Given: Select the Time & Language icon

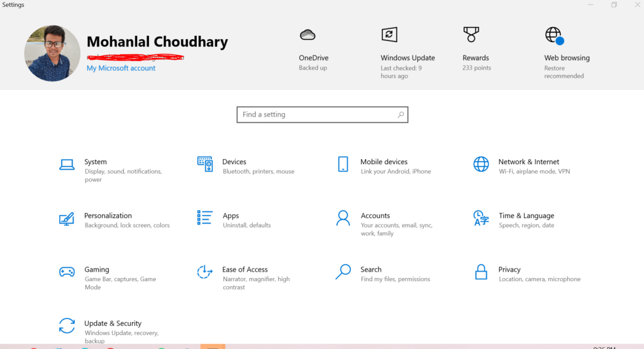Looking at the screenshot, I should pos(481,218).
